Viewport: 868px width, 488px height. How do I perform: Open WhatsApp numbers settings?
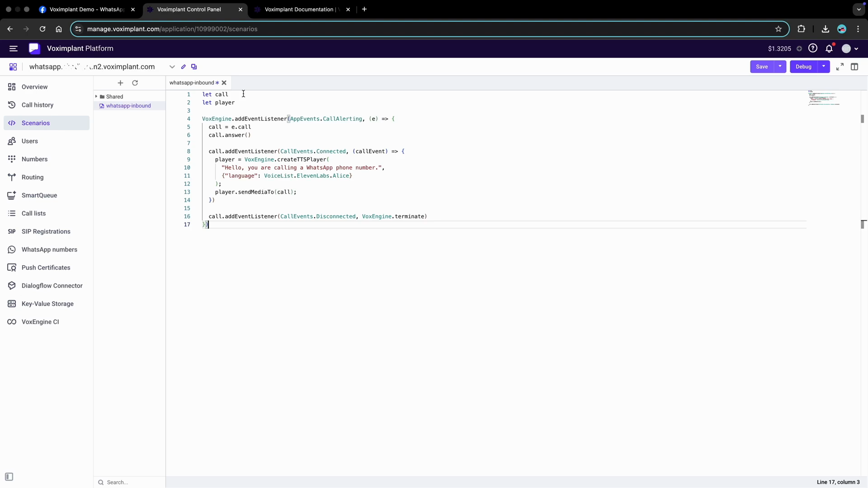48,249
